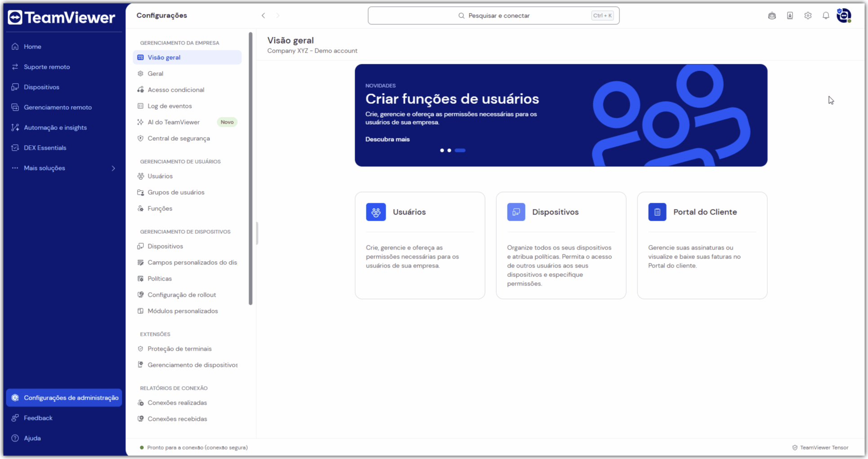Image resolution: width=868 pixels, height=459 pixels.
Task: Click the Descubra mais link in banner
Action: (x=387, y=139)
